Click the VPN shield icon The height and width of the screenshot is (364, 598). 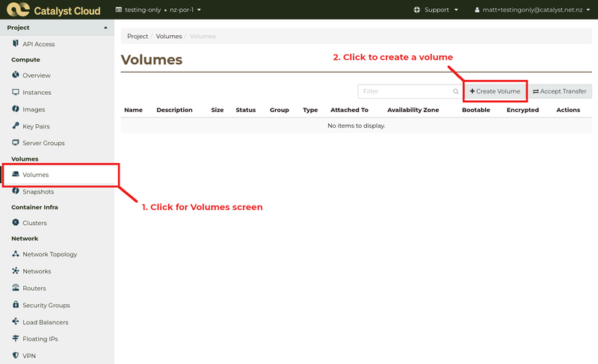coord(15,355)
